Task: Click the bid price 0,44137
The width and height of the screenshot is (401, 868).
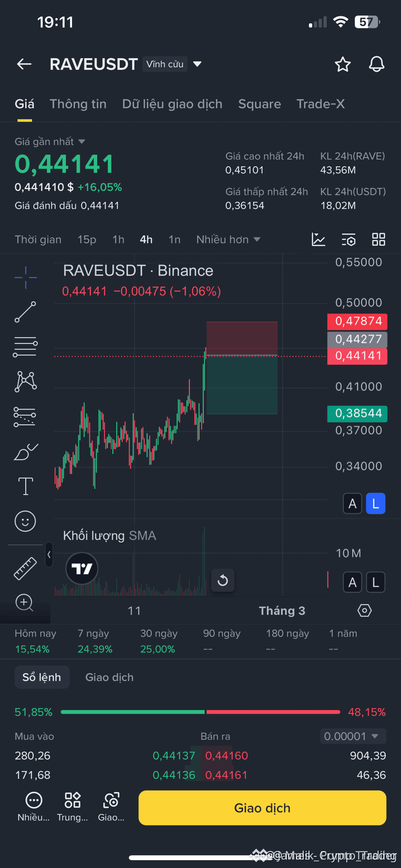Action: [x=174, y=756]
